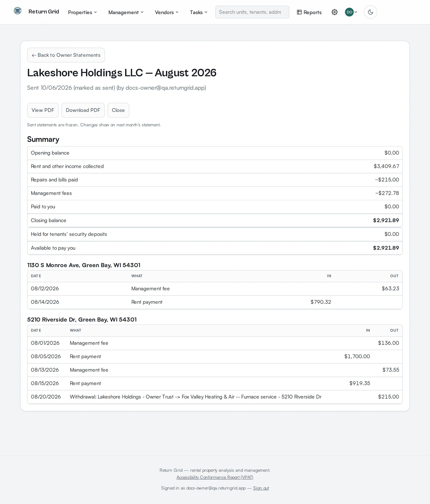Open the DO user avatar menu
The height and width of the screenshot is (504, 430).
click(351, 12)
